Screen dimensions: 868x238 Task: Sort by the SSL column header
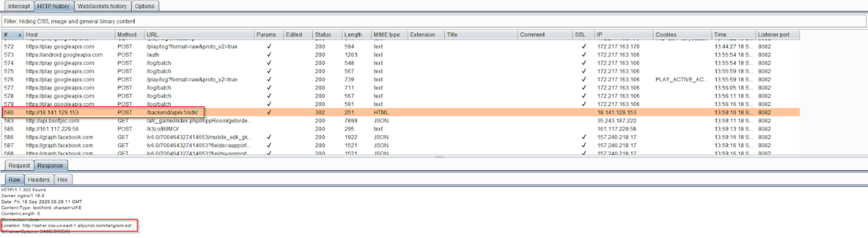pos(584,35)
